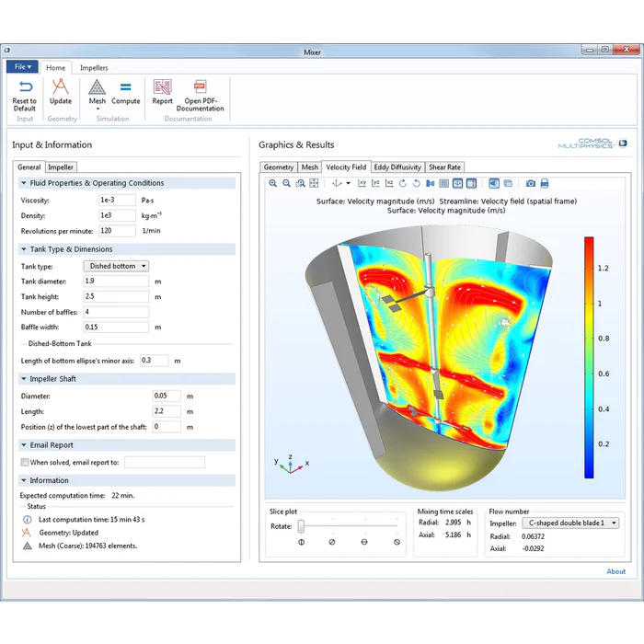The height and width of the screenshot is (644, 644).
Task: Collapse the Information section
Action: (24, 480)
